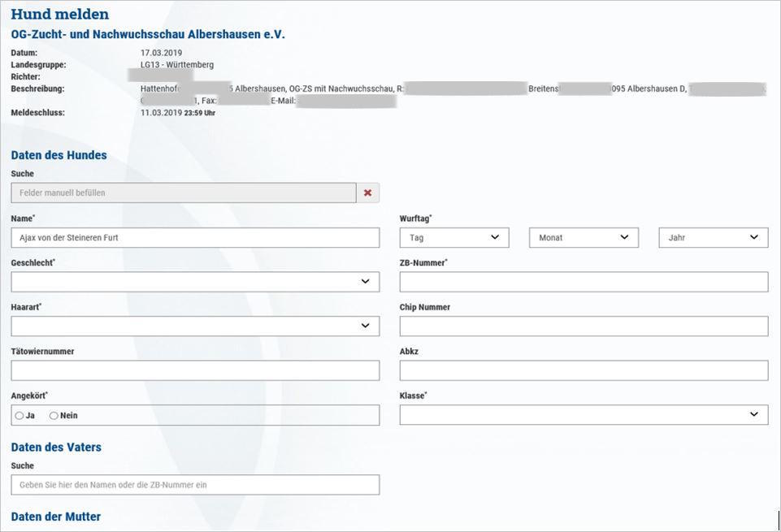Click the 'Tätowiernummer' field label
This screenshot has height=532, width=781.
point(42,352)
